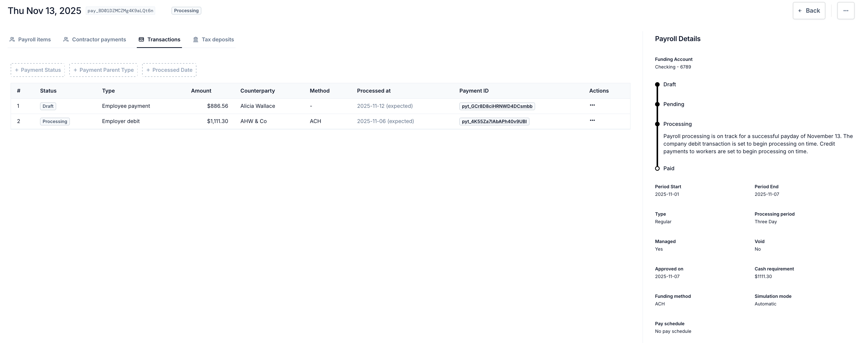Click the Paid step marker in timeline
Viewport: 868px width, 343px height.
(657, 168)
